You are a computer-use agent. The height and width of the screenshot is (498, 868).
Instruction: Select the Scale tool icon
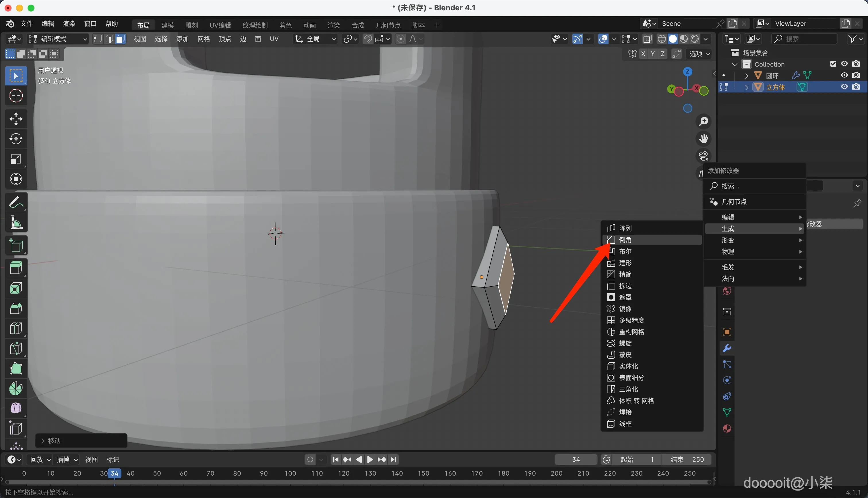(16, 159)
